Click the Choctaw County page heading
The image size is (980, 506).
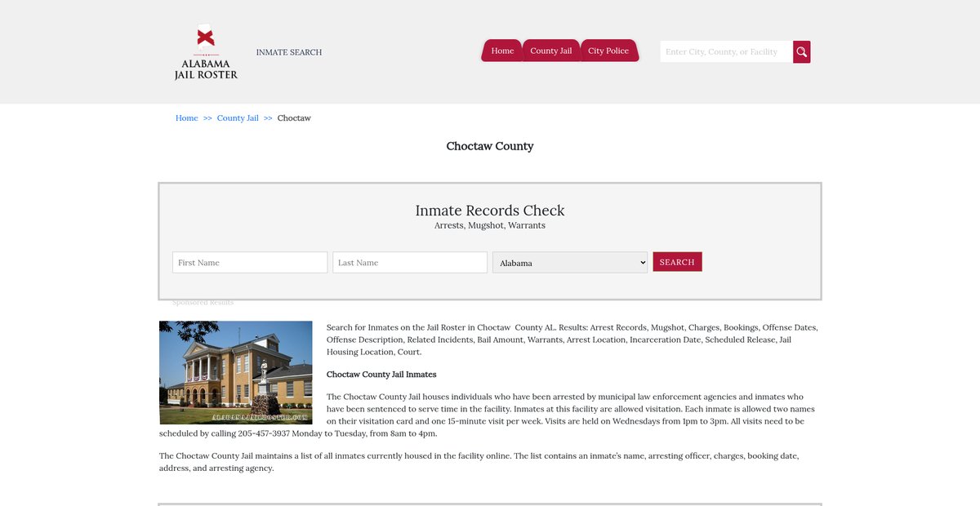[490, 146]
